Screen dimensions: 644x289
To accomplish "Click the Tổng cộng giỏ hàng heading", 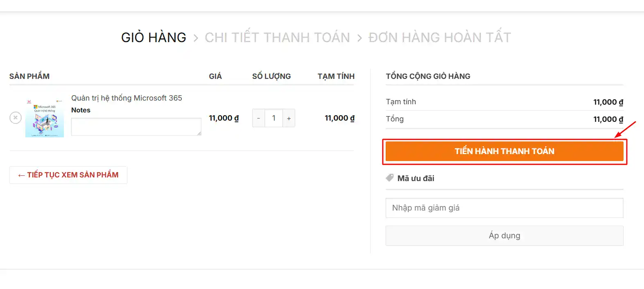I will pos(428,76).
